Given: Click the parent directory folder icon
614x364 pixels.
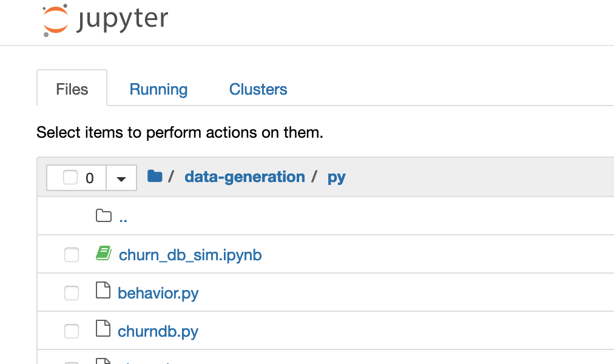Looking at the screenshot, I should click(104, 215).
